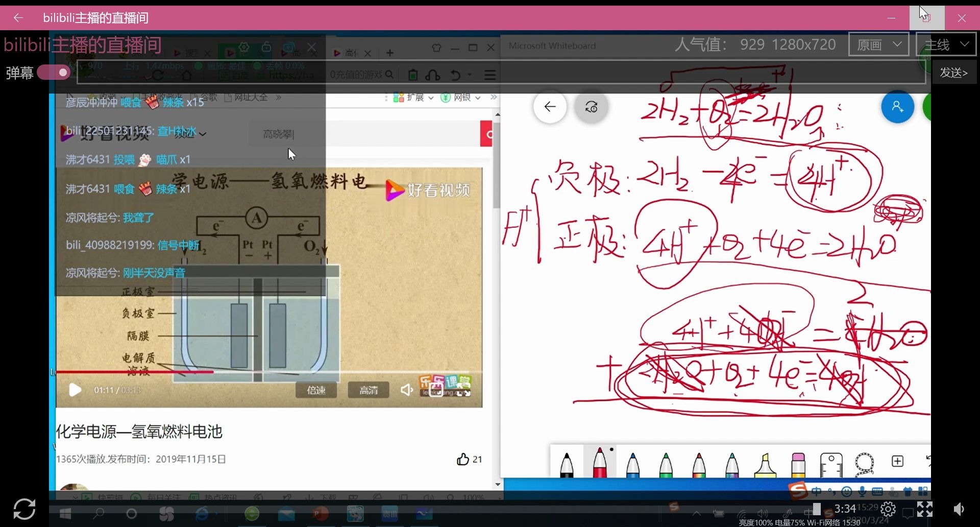This screenshot has width=980, height=527.
Task: Select the 高亻 browser tab
Action: [x=352, y=53]
